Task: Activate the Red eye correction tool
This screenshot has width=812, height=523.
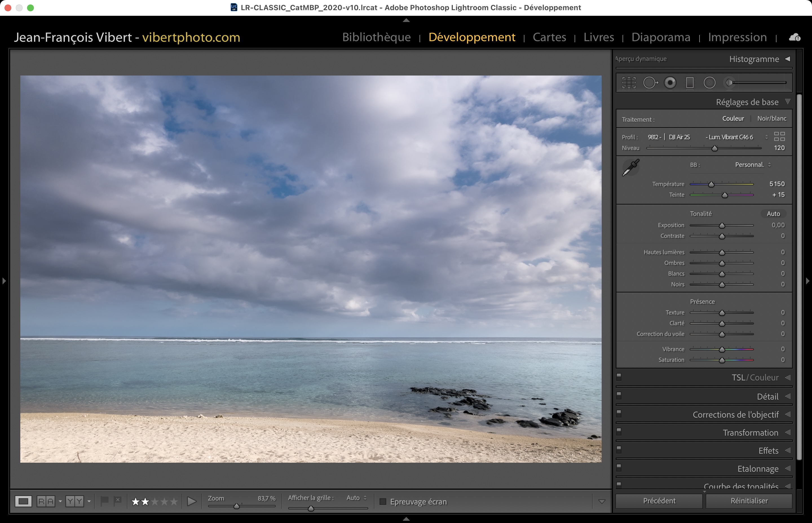Action: coord(670,83)
